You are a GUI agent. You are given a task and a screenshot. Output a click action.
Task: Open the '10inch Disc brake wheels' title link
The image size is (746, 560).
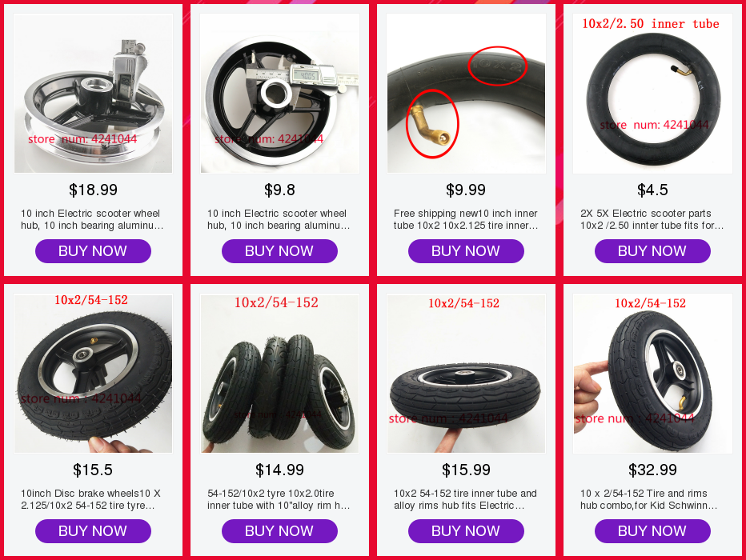90,499
